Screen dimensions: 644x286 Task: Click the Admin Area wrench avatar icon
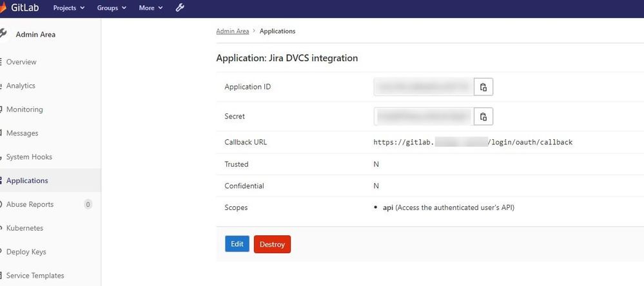pyautogui.click(x=3, y=34)
